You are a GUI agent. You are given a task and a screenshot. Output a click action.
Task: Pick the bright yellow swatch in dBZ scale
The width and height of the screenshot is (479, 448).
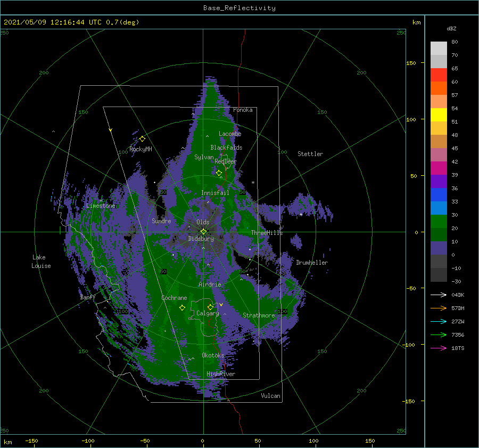coord(439,115)
